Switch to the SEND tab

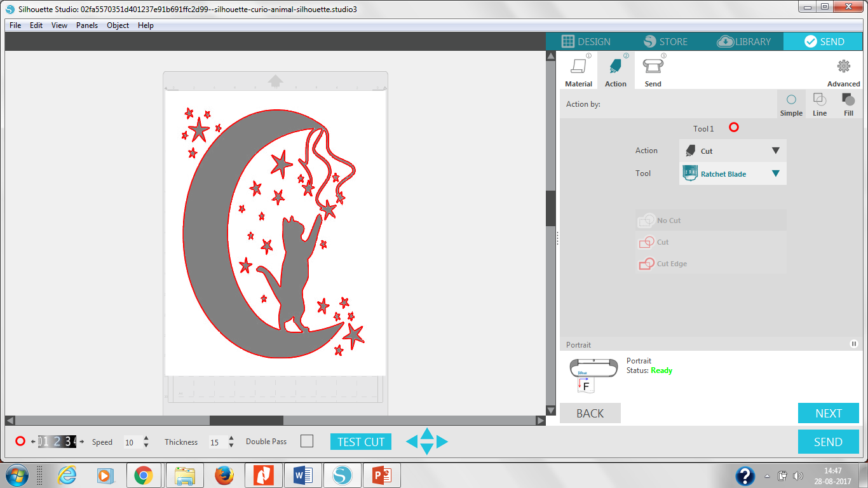pyautogui.click(x=824, y=41)
